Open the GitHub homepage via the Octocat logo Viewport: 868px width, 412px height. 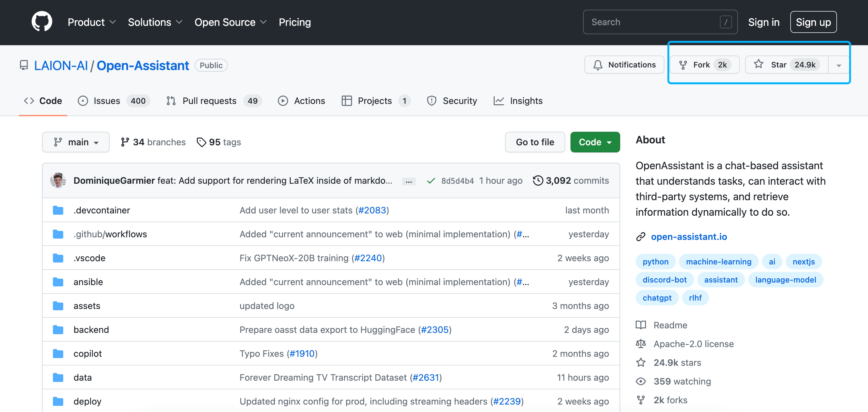pyautogui.click(x=42, y=22)
